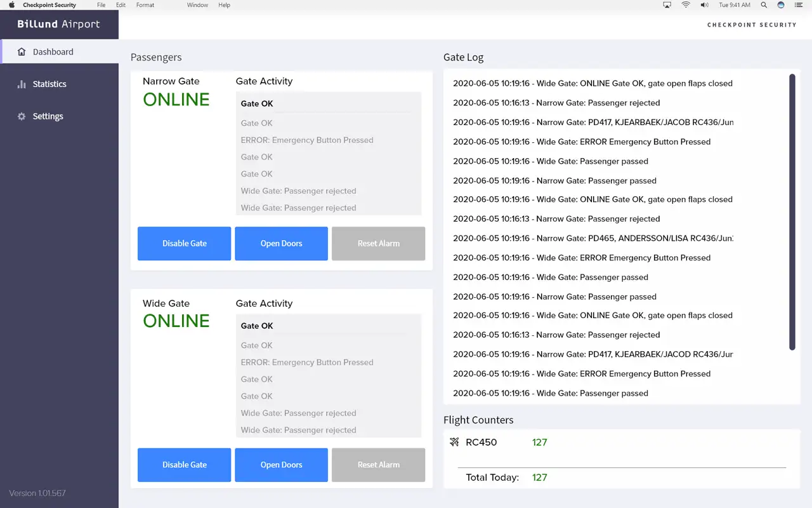
Task: Open the AirPlay display icon
Action: 667,5
